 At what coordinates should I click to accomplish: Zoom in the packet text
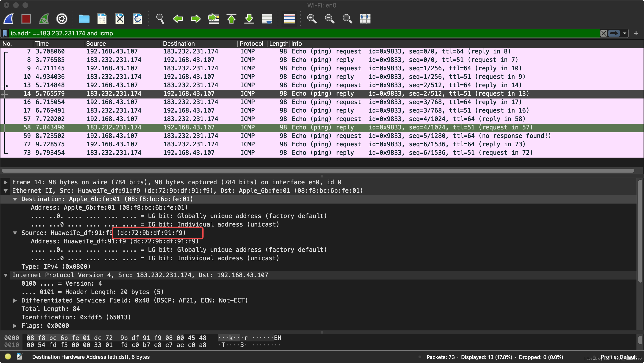coord(312,19)
